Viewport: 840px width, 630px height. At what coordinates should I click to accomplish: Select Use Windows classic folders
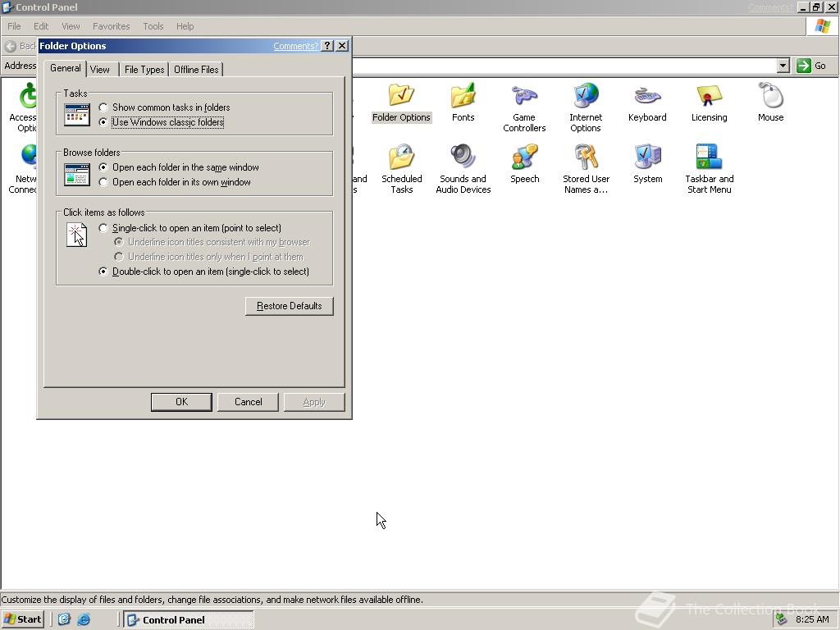(103, 122)
